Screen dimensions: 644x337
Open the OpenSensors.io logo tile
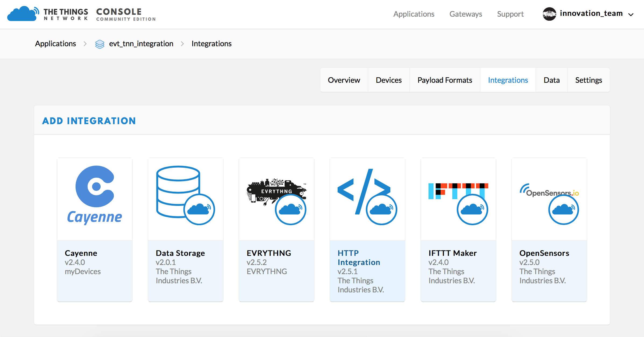click(549, 204)
